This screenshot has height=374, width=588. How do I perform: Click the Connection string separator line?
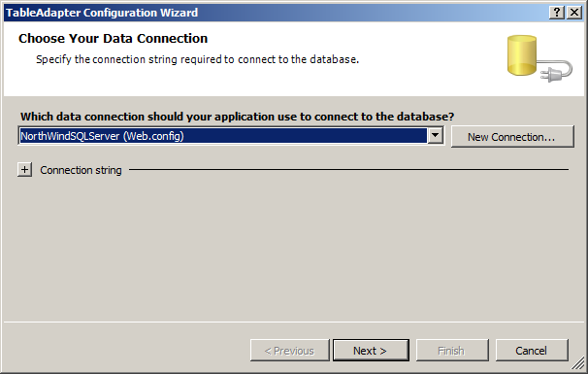(348, 170)
